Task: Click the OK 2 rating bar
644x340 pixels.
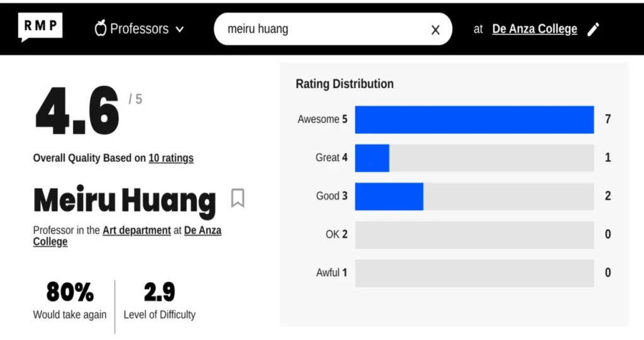Action: coord(474,235)
